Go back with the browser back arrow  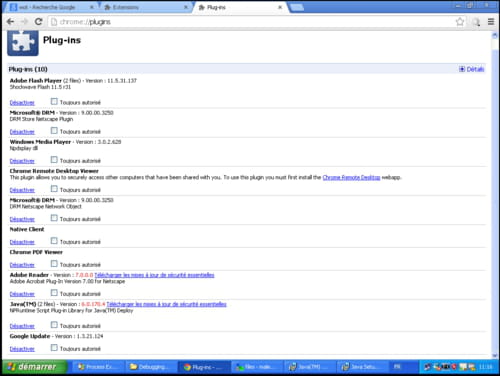coord(10,22)
